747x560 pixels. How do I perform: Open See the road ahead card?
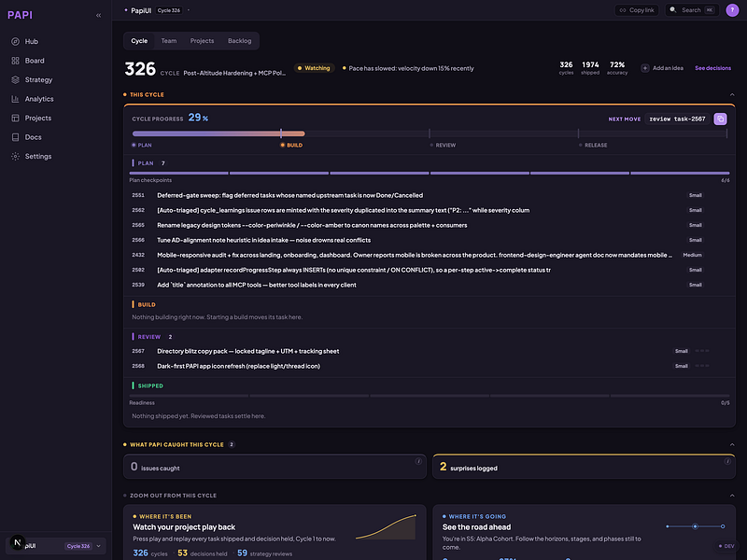pos(584,532)
